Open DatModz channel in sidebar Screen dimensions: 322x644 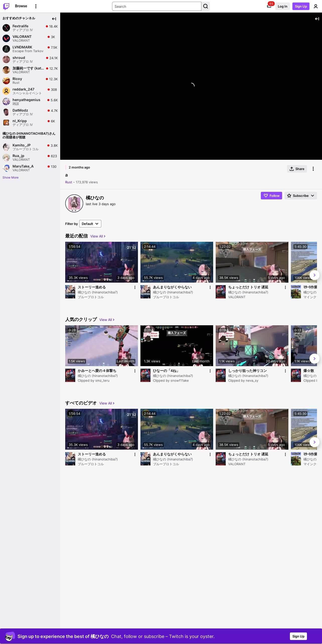coord(30,112)
